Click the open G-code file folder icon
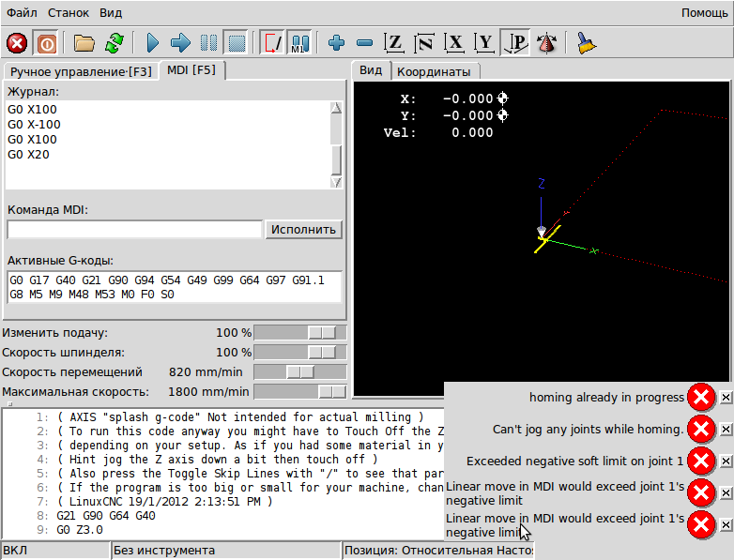734x560 pixels. tap(85, 43)
